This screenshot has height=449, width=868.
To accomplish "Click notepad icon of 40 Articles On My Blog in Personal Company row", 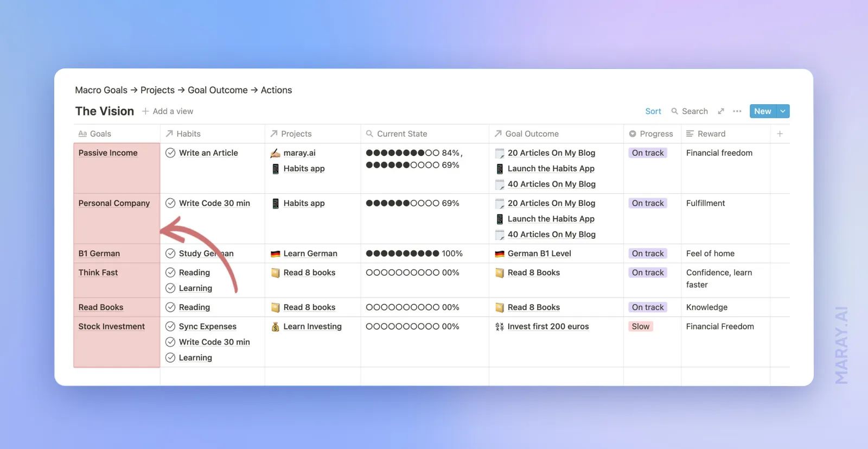I will 500,235.
